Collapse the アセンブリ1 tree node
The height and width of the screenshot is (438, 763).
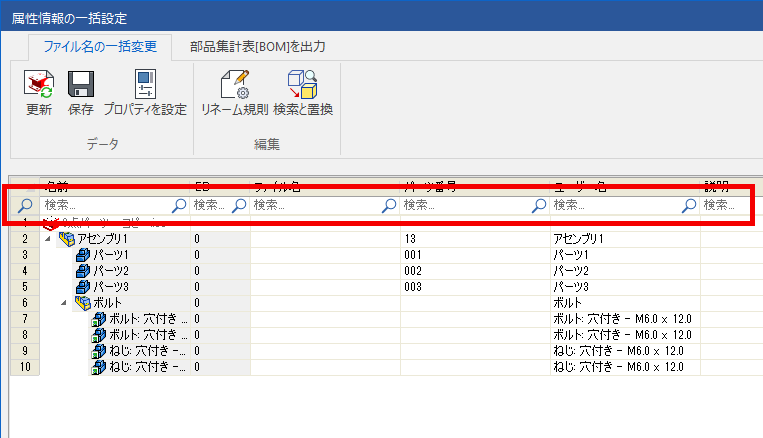pyautogui.click(x=48, y=238)
